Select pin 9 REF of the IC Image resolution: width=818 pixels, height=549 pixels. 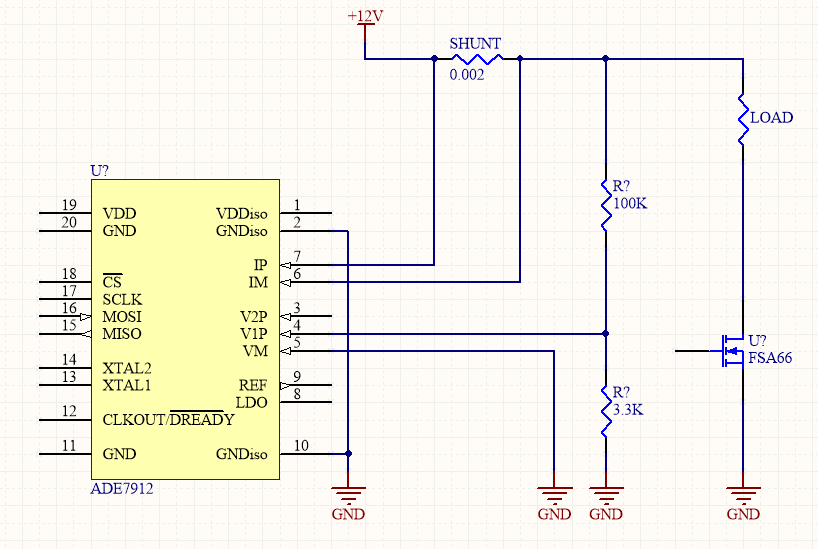point(306,385)
